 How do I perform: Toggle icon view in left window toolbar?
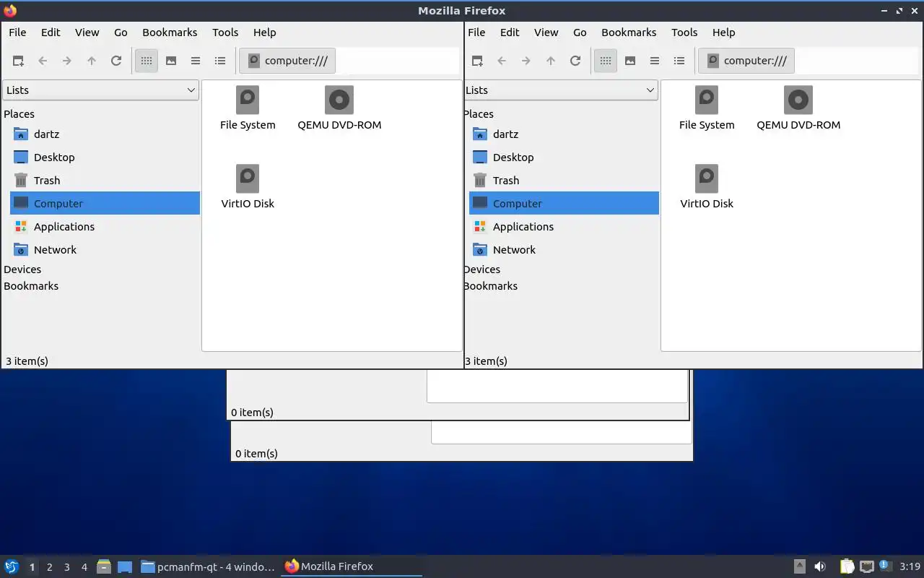147,61
